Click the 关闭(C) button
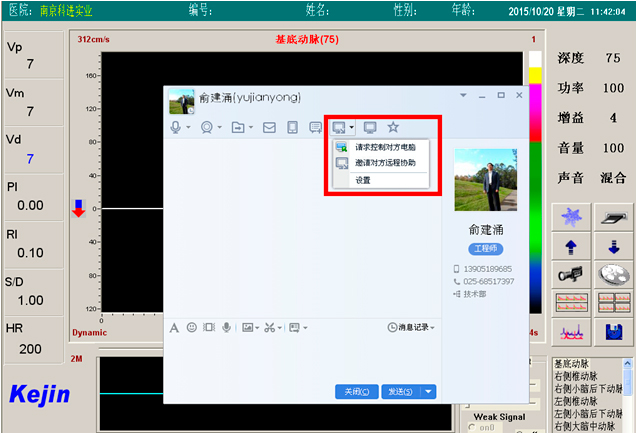 [x=357, y=392]
